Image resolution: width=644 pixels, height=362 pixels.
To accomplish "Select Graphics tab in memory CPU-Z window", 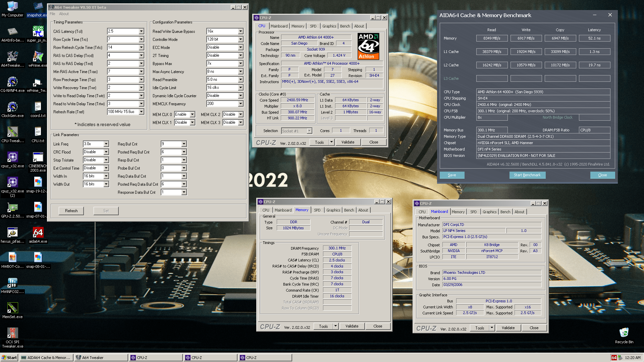I will [333, 210].
